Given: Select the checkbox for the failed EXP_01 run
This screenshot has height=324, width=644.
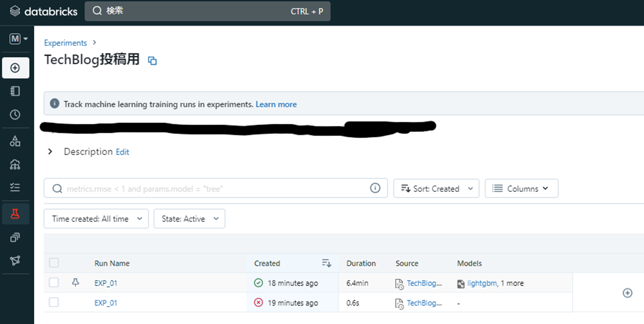Looking at the screenshot, I should (x=54, y=302).
